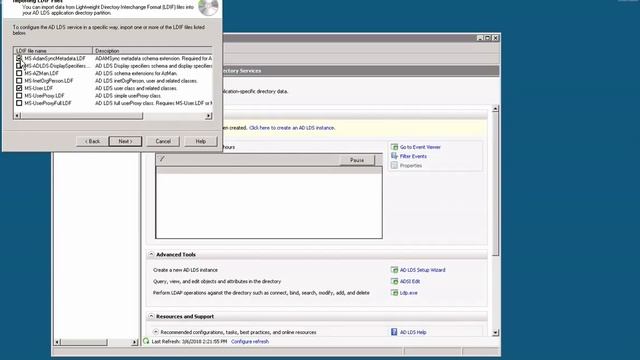Click the Go to Event Viewer icon
Viewport: 640px width, 360px height.
point(394,147)
